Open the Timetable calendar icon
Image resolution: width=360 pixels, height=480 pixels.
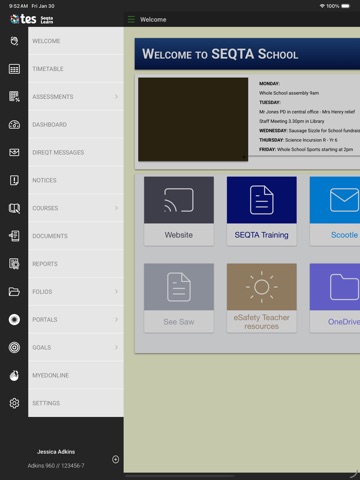14,69
